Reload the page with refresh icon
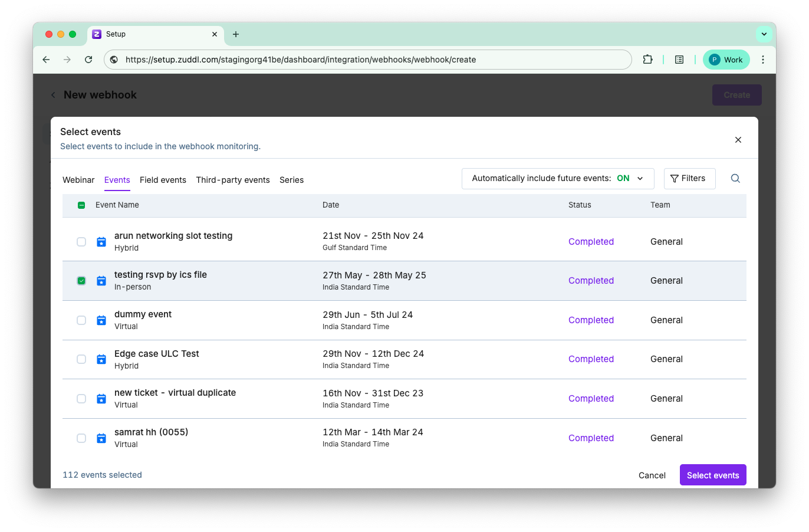 coord(88,60)
